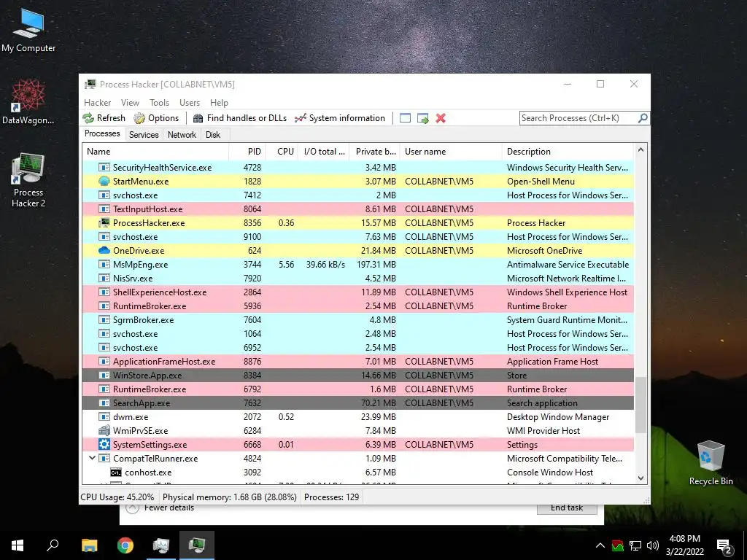This screenshot has height=560, width=747.
Task: Select the StartMenu.exe shell icon
Action: tap(104, 182)
